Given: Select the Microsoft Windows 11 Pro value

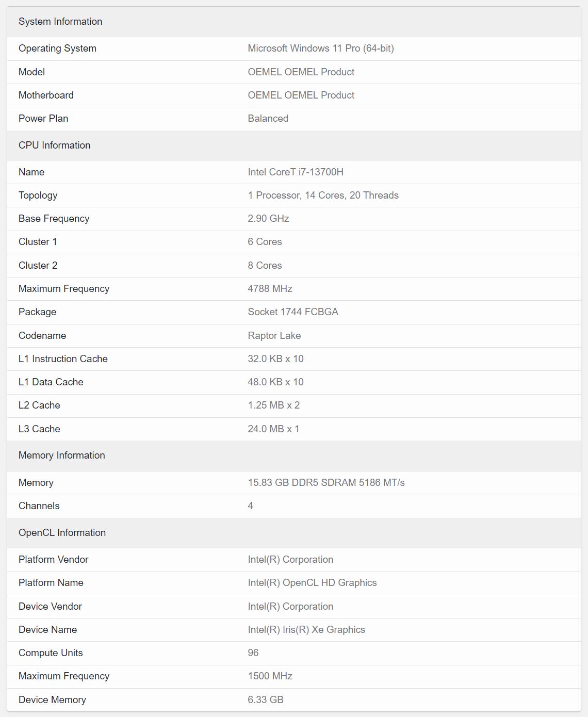Looking at the screenshot, I should 320,48.
